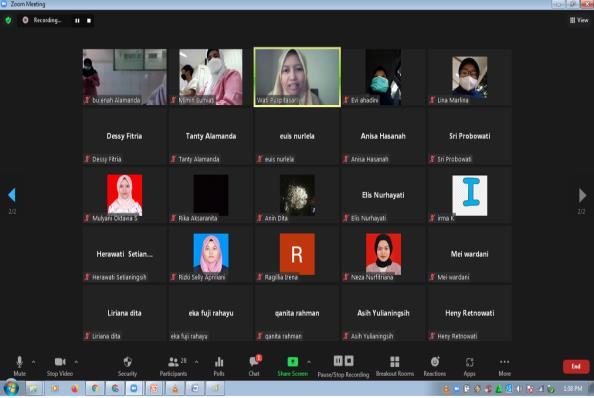Select the euis nurlela tile
Viewport: 594px width, 398px height.
click(x=297, y=136)
